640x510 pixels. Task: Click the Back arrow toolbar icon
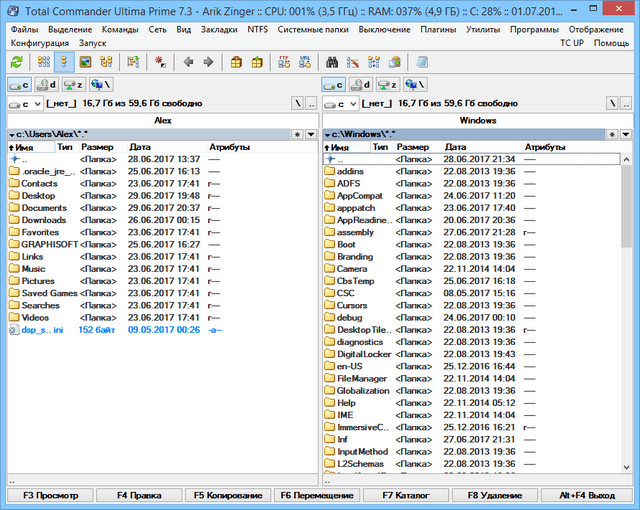(188, 62)
